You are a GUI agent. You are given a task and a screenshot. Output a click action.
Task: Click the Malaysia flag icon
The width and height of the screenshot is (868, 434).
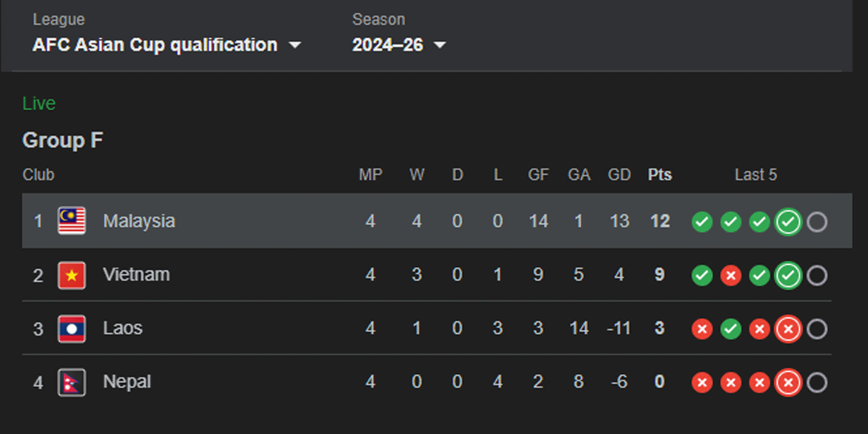(x=72, y=221)
